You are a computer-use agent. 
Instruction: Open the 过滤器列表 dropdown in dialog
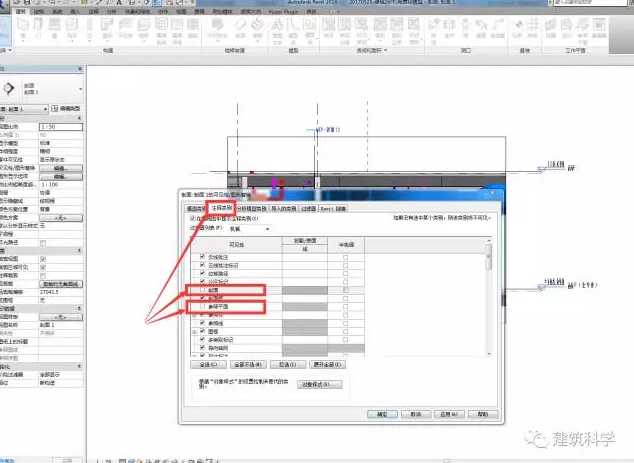coord(249,229)
